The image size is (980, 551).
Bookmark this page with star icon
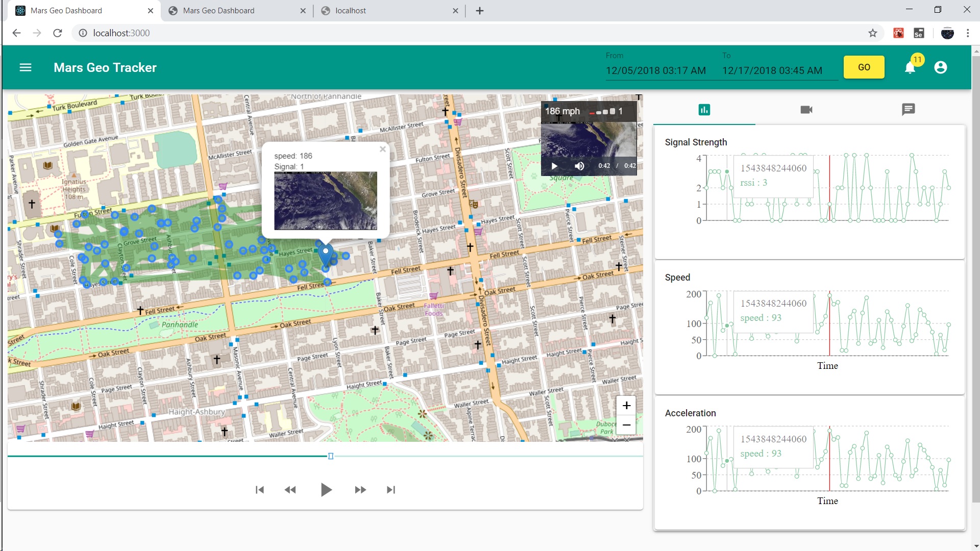873,33
